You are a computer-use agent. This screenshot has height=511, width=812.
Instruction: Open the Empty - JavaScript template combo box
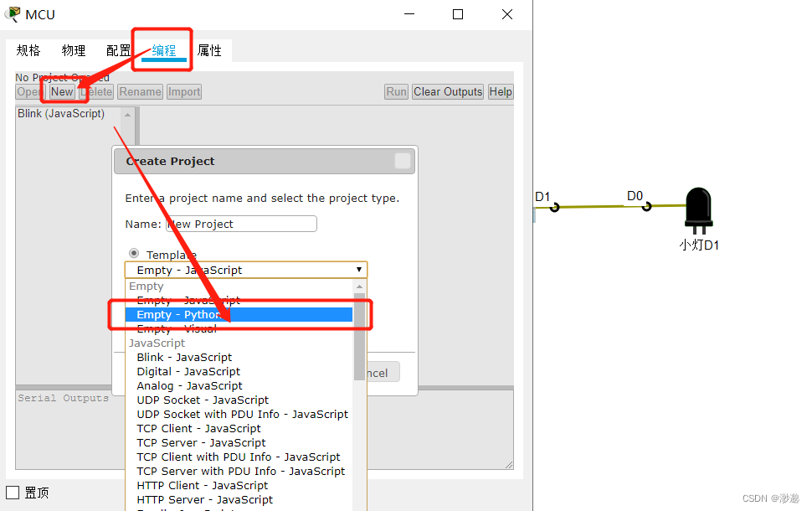coord(246,270)
